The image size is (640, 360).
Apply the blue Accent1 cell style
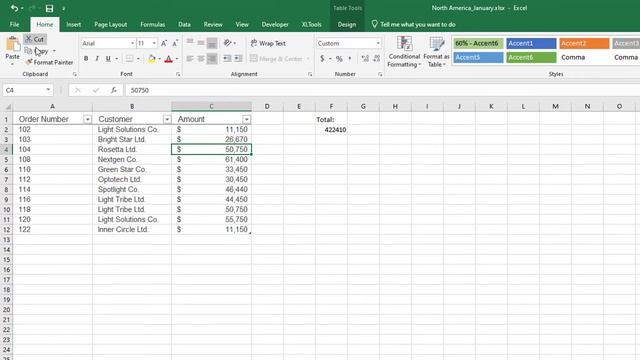[x=531, y=43]
